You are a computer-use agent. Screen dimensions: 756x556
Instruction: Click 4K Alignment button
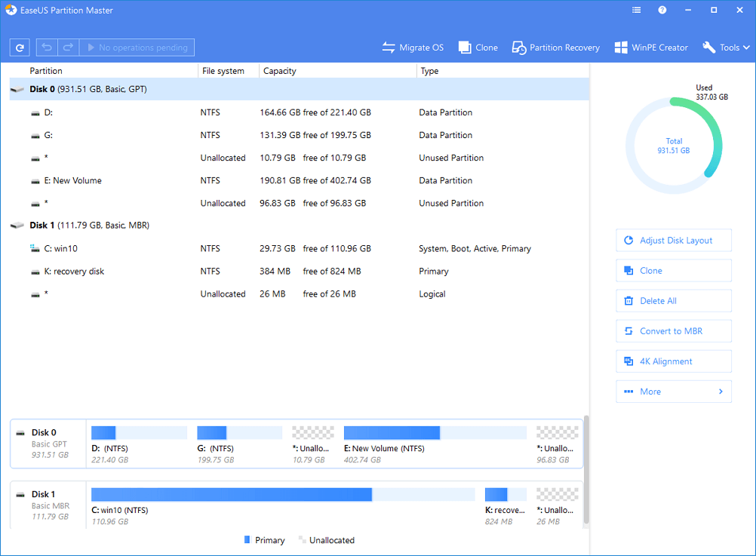click(674, 361)
